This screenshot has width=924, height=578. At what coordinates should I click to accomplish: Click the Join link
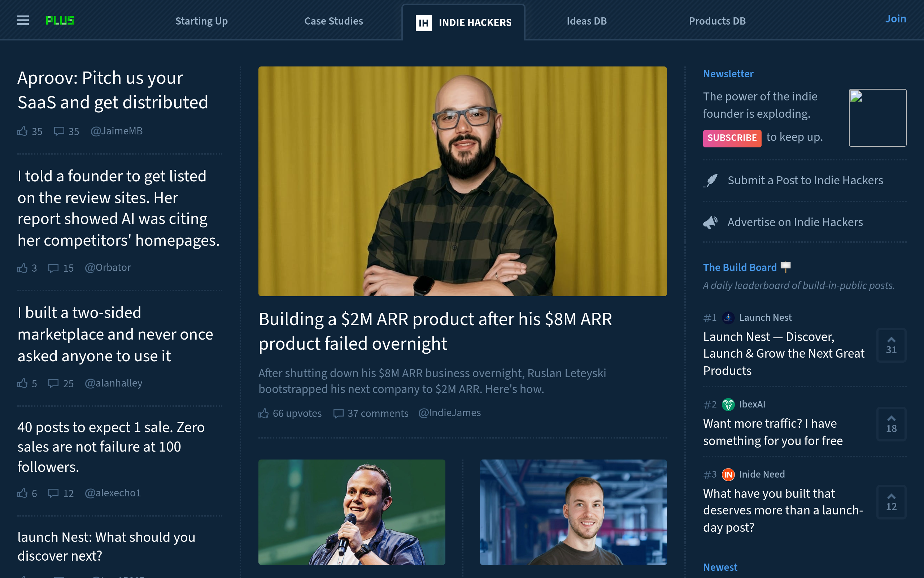(895, 19)
